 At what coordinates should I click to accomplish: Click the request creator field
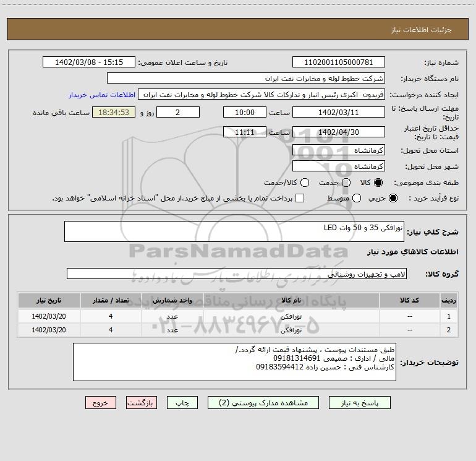click(x=261, y=95)
